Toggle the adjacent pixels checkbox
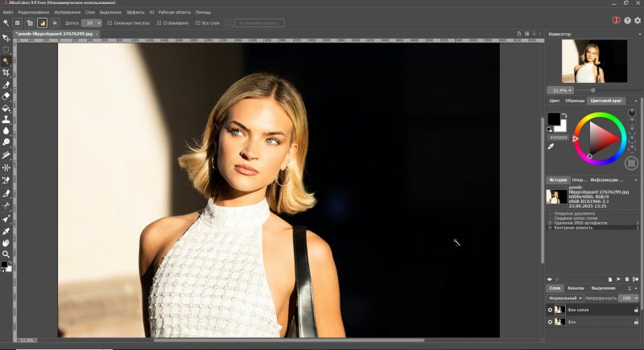This screenshot has height=350, width=644. point(109,23)
